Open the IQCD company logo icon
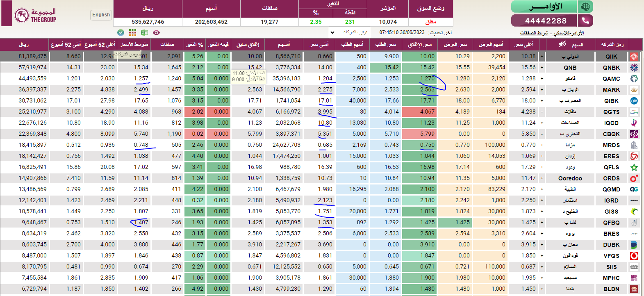644x296 pixels. click(x=634, y=123)
